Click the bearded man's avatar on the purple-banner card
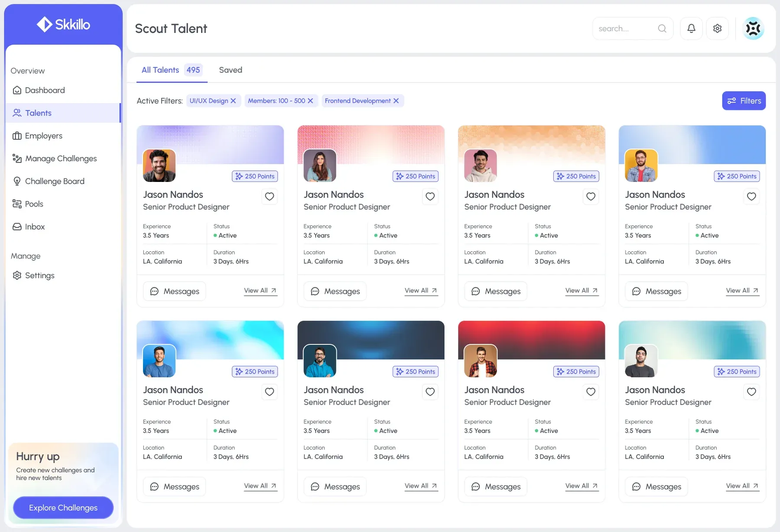 [159, 165]
